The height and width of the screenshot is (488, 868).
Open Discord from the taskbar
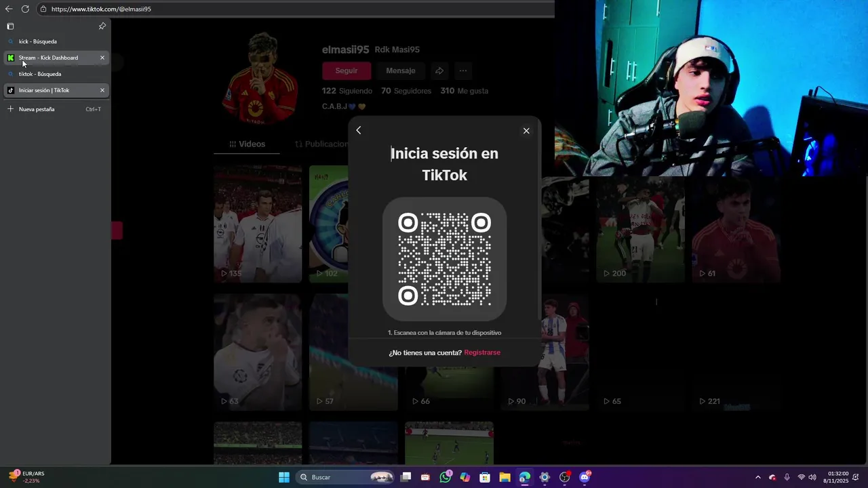585,477
